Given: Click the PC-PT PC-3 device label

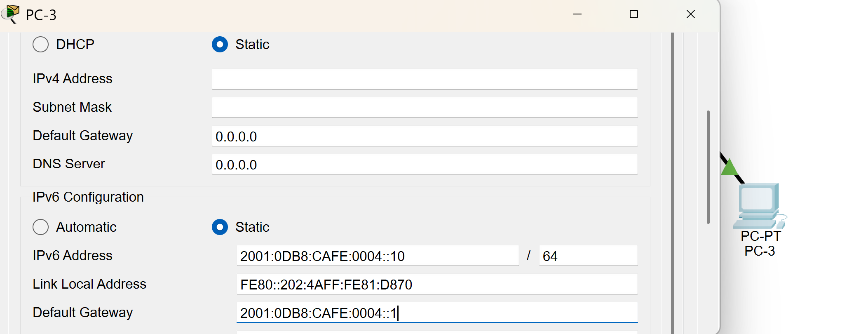Looking at the screenshot, I should click(760, 243).
